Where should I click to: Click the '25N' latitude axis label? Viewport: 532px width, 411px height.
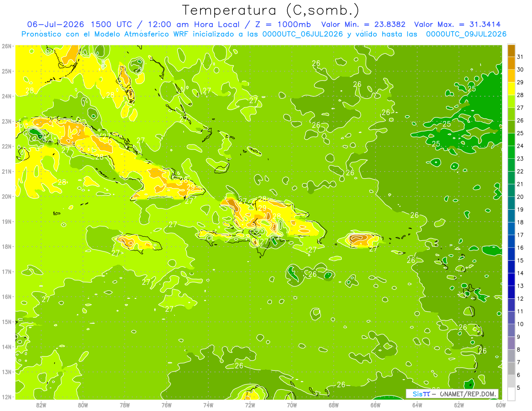click(6, 71)
